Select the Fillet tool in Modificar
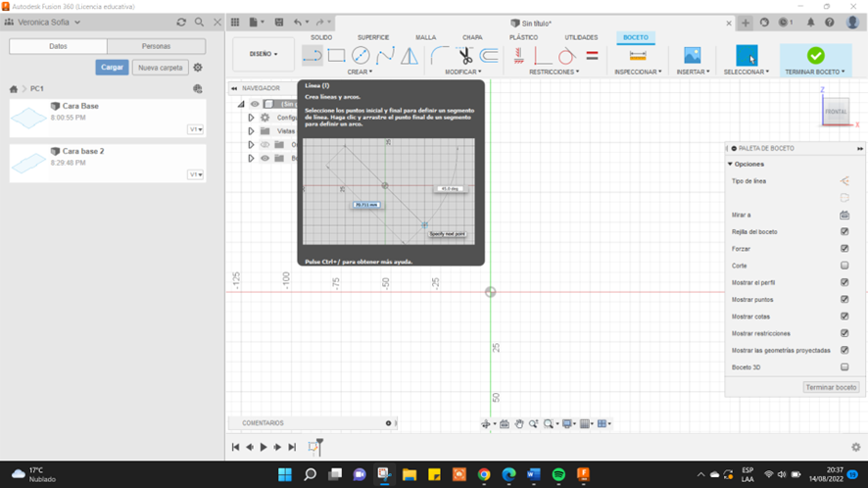This screenshot has width=868, height=488. pyautogui.click(x=440, y=56)
